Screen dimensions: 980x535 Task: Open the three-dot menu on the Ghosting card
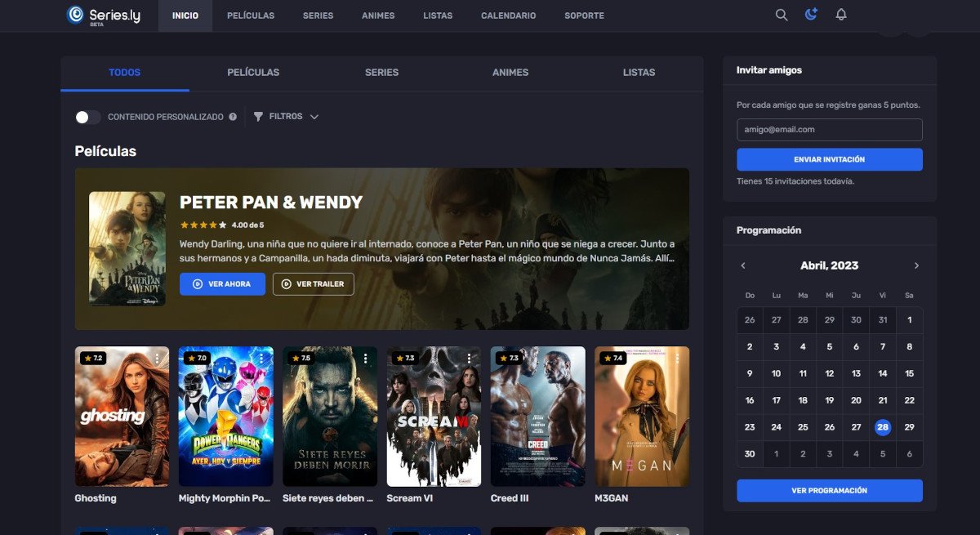[x=157, y=357]
